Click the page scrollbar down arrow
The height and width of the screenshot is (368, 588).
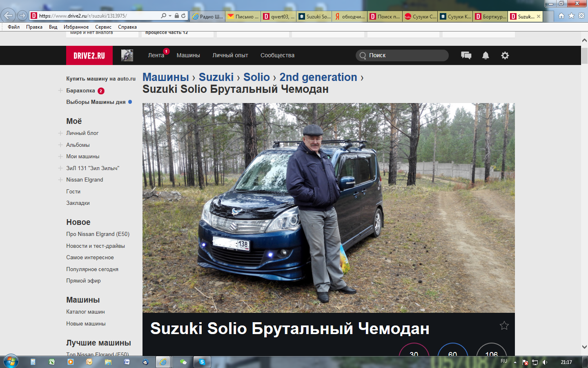pyautogui.click(x=584, y=347)
